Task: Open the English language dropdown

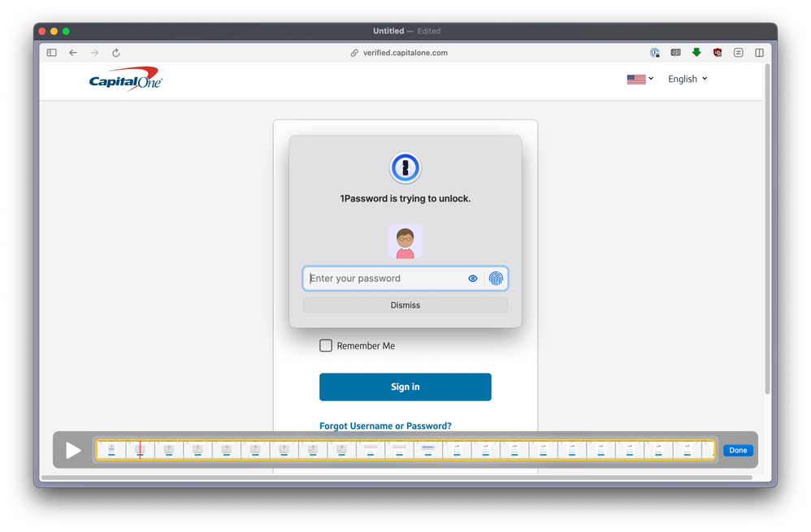Action: (687, 79)
